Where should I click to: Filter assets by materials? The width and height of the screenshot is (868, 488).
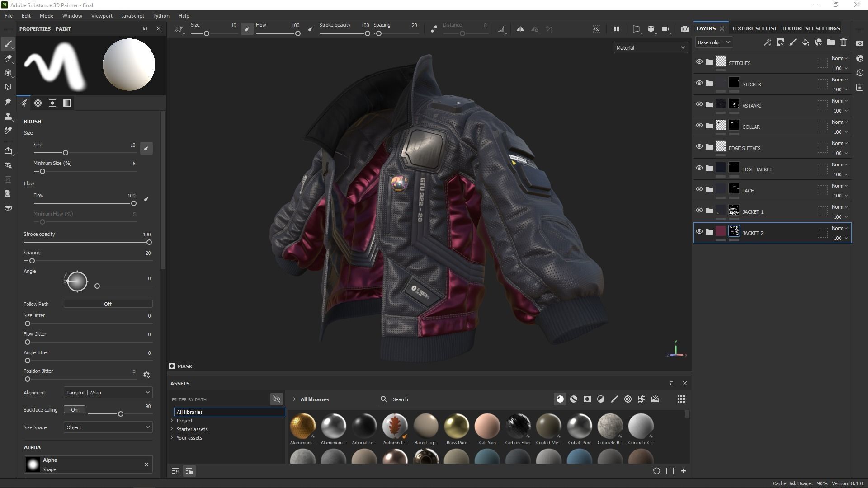560,399
